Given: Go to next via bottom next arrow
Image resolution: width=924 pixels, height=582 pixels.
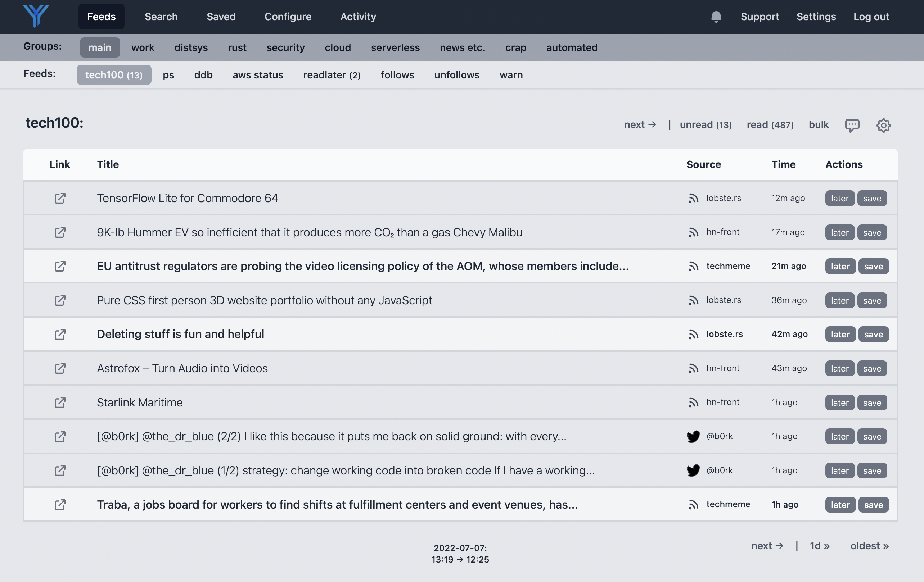Looking at the screenshot, I should 767,546.
